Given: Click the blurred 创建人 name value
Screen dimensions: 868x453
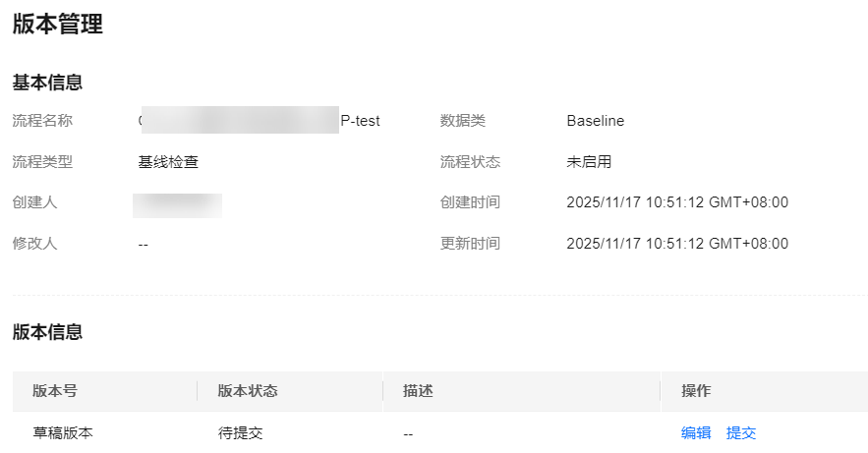Looking at the screenshot, I should pyautogui.click(x=177, y=203).
